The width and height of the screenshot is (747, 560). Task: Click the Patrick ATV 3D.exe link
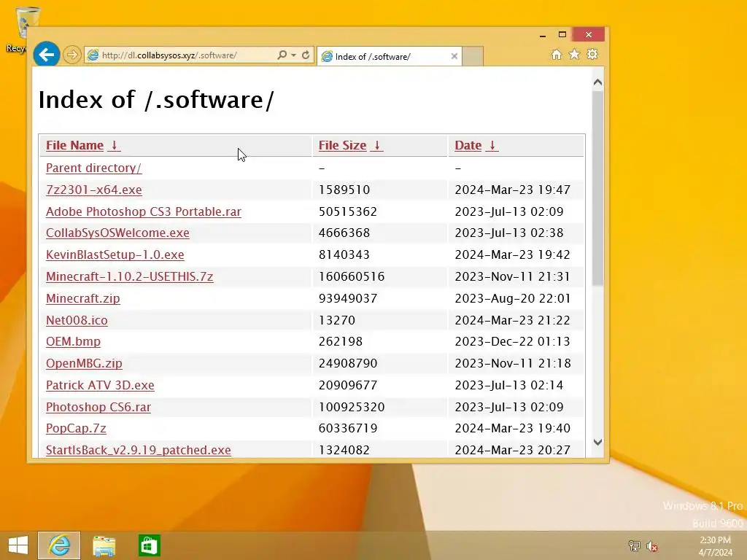coord(100,385)
